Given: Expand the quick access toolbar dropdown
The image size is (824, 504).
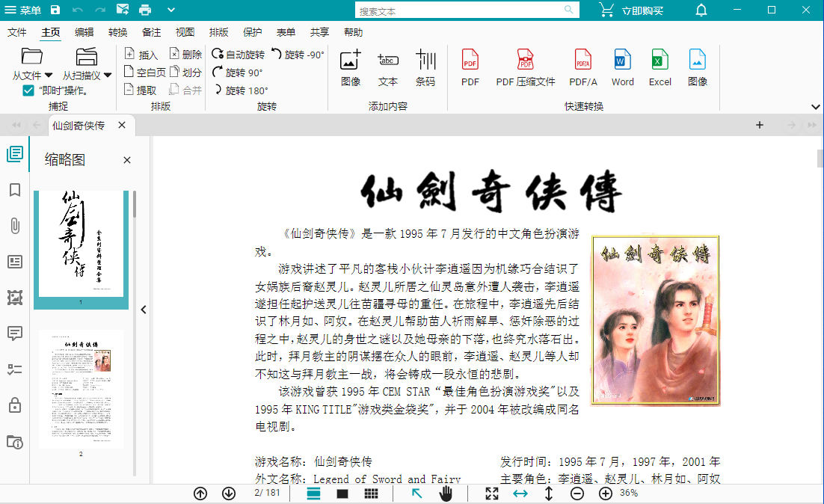Looking at the screenshot, I should click(170, 10).
